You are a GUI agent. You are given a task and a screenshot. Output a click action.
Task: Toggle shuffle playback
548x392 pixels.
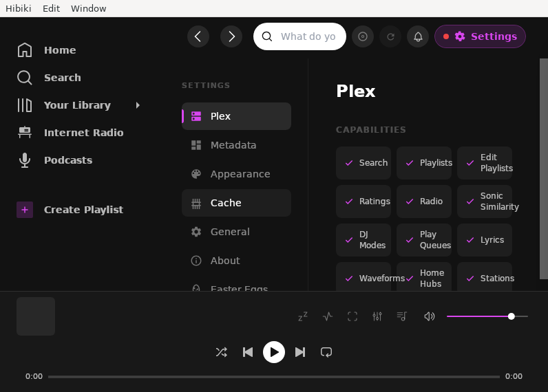coord(222,352)
